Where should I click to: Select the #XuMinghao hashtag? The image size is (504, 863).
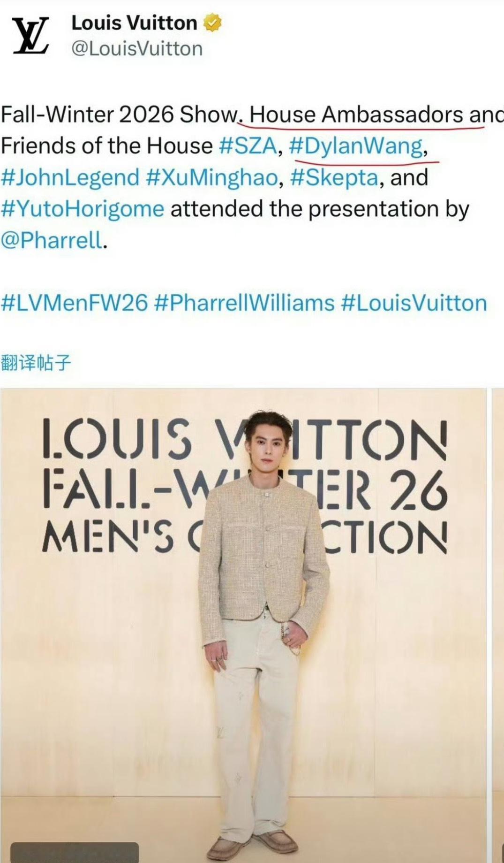pos(212,178)
